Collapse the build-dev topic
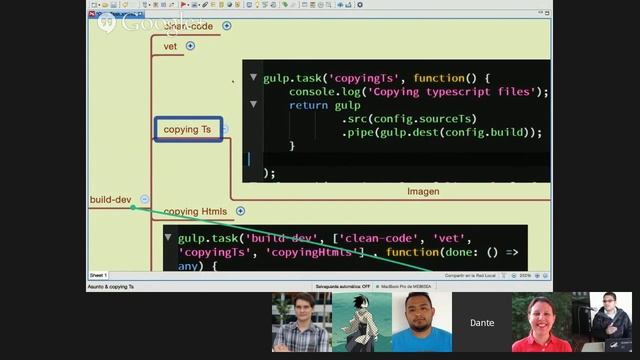640x360 pixels. coord(144,199)
